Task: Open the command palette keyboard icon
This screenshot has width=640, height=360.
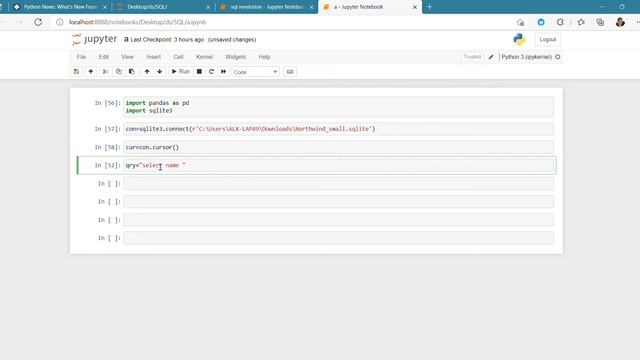Action: point(290,71)
